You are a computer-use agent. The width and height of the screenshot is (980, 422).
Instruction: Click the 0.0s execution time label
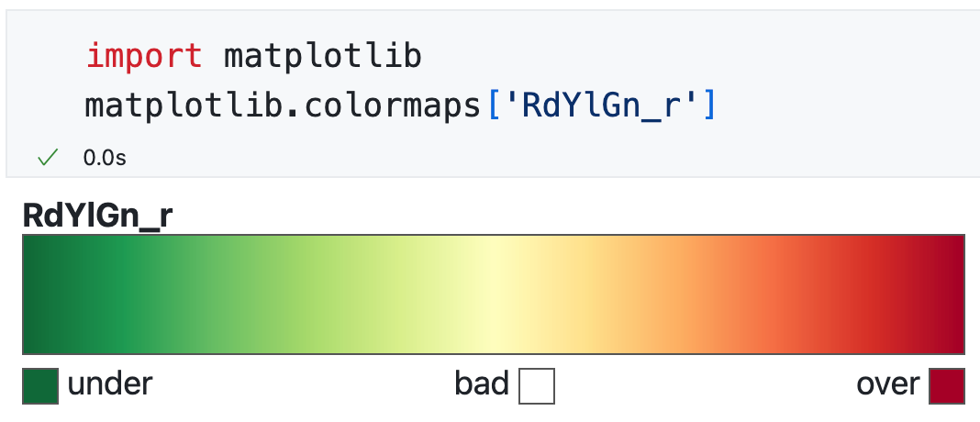tap(105, 158)
